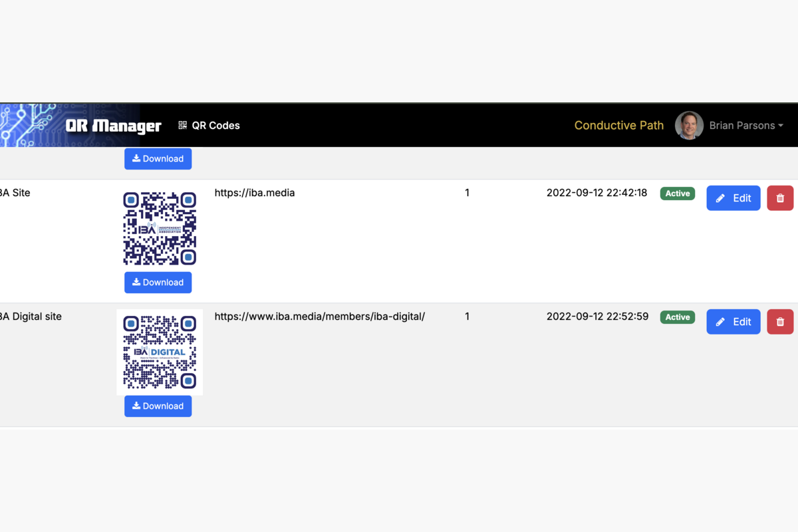
Task: Click the https://iba.media URL text
Action: [255, 193]
